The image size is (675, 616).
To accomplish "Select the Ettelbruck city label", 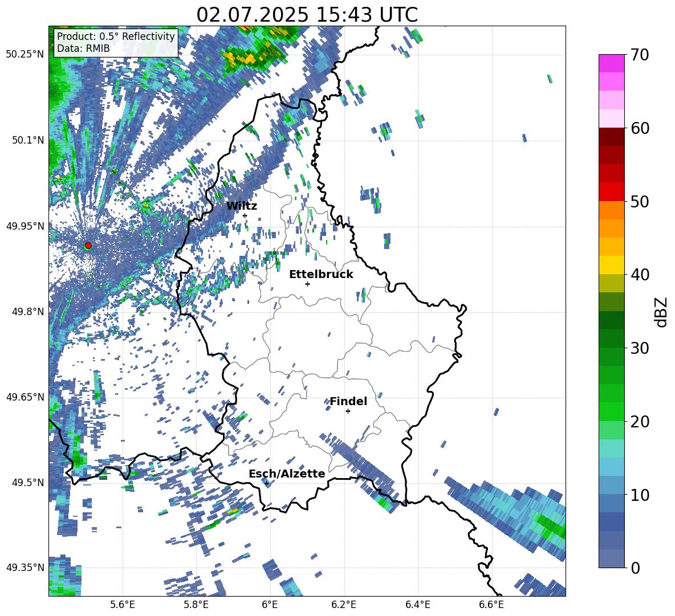I will point(321,275).
